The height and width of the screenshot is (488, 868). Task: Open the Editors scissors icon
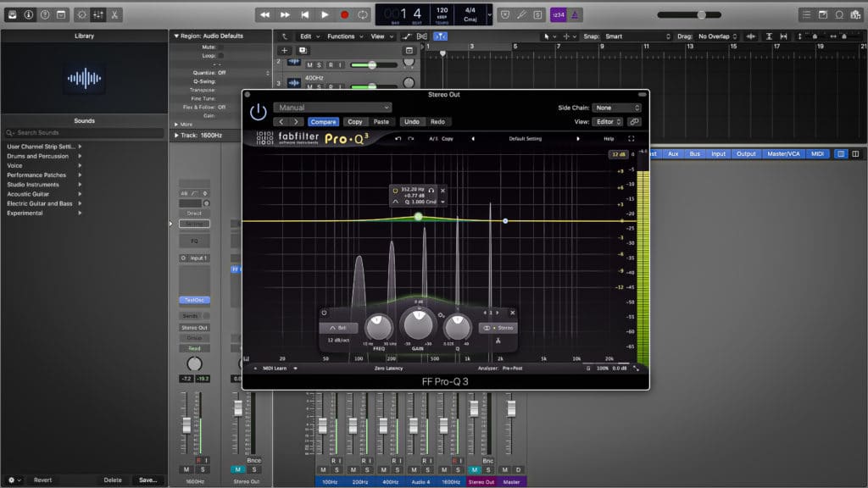(114, 15)
